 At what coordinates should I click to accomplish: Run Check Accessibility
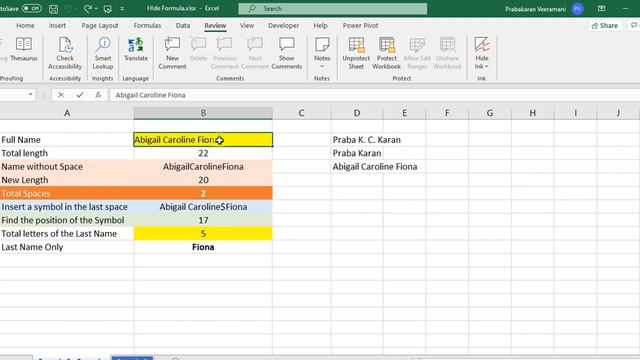65,53
